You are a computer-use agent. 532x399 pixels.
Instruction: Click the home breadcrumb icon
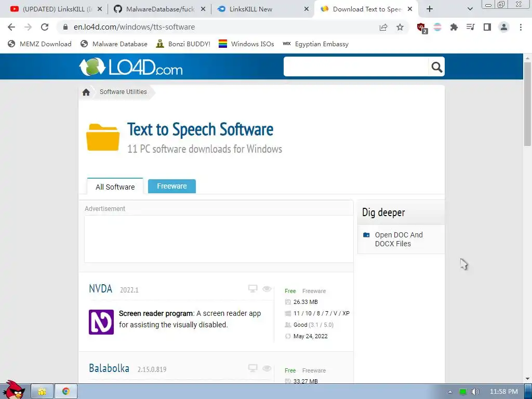[x=86, y=92]
